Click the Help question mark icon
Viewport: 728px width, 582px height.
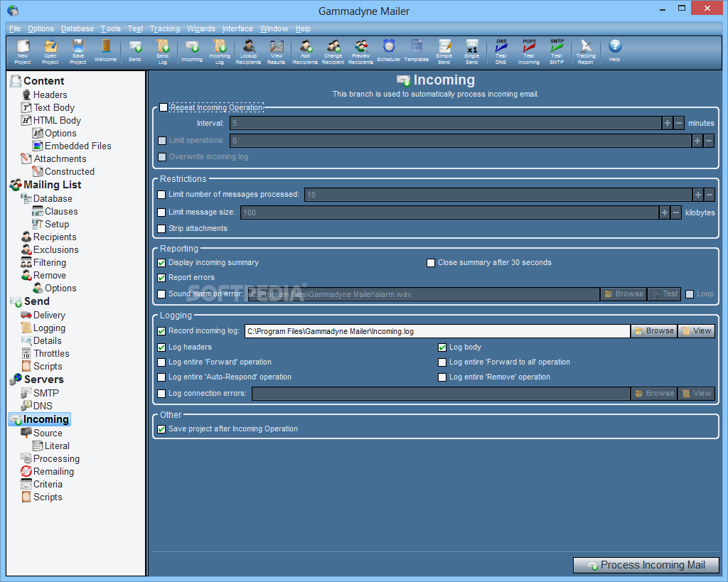click(615, 51)
